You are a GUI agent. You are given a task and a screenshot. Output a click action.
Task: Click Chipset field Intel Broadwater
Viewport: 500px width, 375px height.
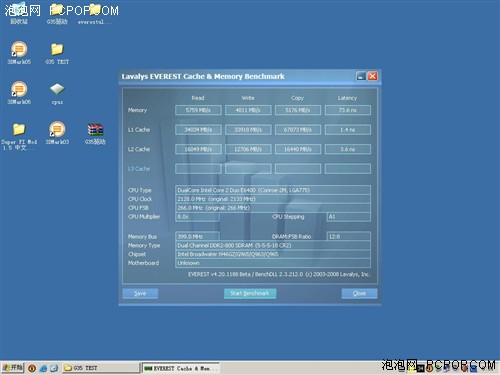coord(273,254)
